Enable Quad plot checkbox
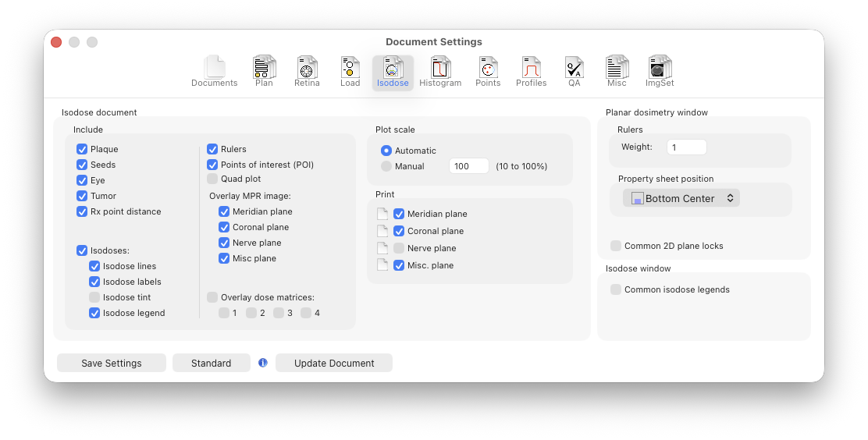The height and width of the screenshot is (440, 868). click(x=212, y=179)
